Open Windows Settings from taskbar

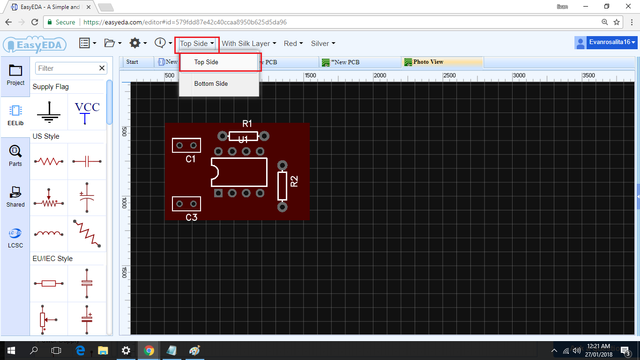tap(126, 351)
